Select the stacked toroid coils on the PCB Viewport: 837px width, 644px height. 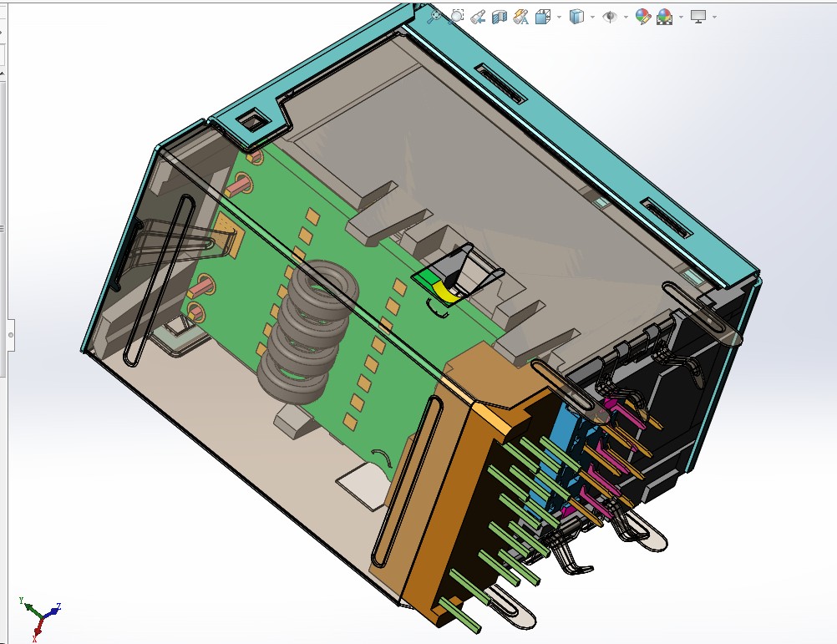point(308,331)
